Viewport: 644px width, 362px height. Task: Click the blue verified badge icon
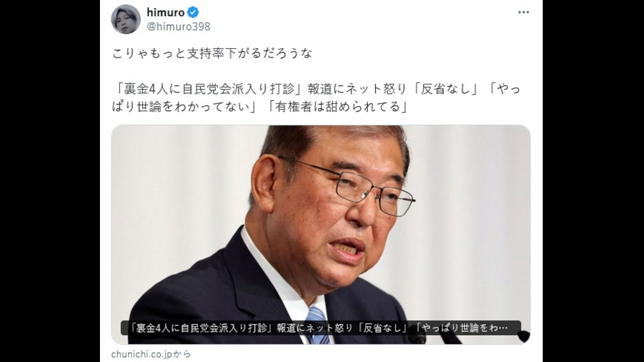point(193,12)
